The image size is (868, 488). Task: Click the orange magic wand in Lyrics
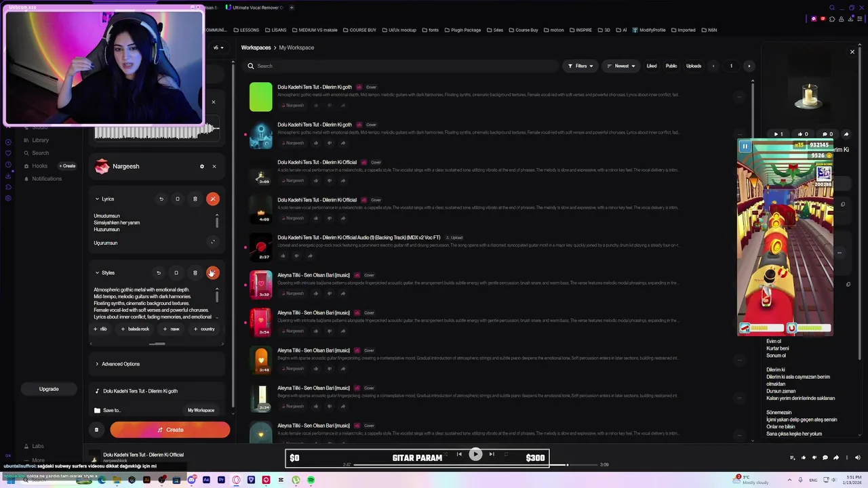[213, 199]
